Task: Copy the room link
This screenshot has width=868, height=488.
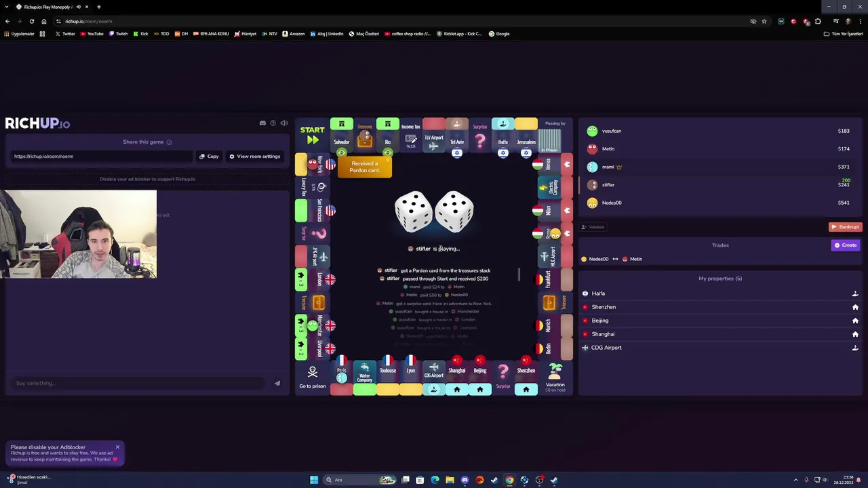Action: (209, 157)
